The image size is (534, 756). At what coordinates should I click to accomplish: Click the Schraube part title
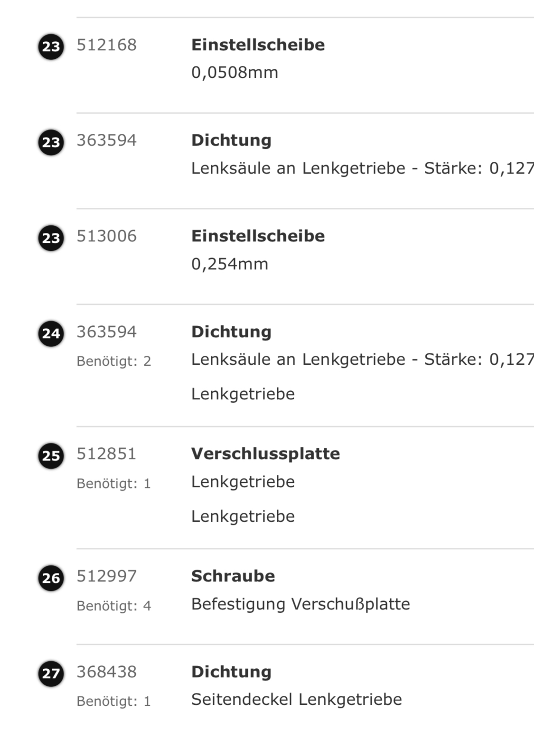[233, 576]
